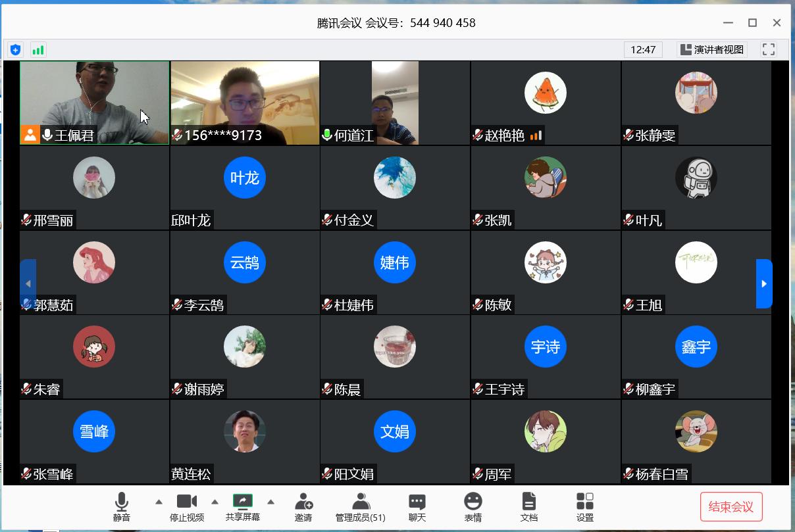Screen dimensions: 795x532
Task: Click the blue security shield icon
Action: [16, 49]
